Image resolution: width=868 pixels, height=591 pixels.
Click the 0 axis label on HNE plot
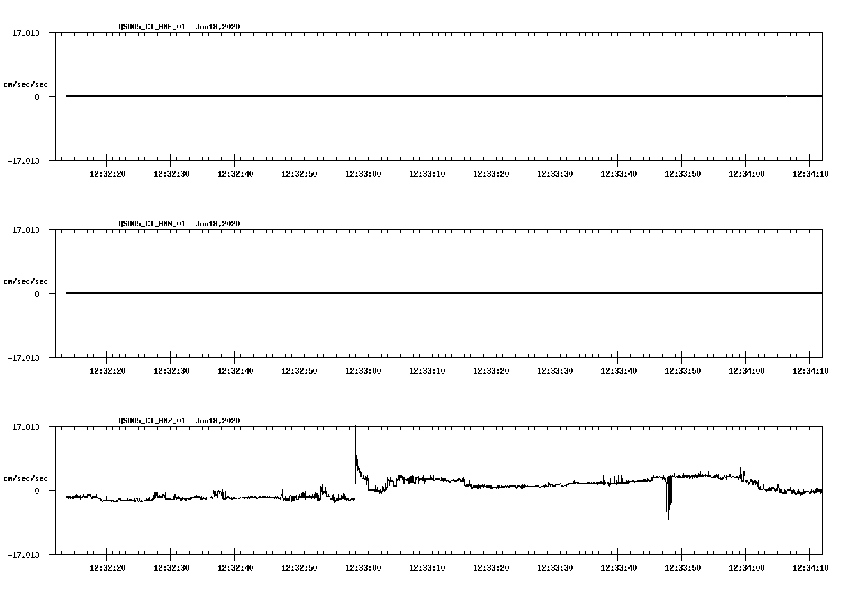(x=37, y=97)
